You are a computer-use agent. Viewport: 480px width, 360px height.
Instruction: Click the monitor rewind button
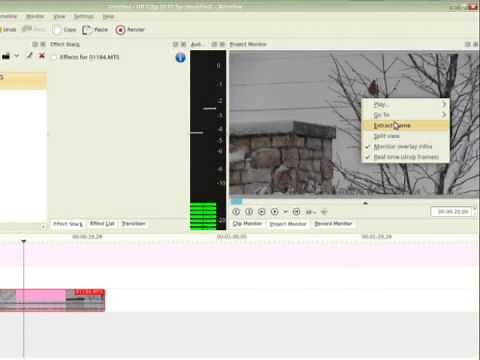click(x=236, y=212)
